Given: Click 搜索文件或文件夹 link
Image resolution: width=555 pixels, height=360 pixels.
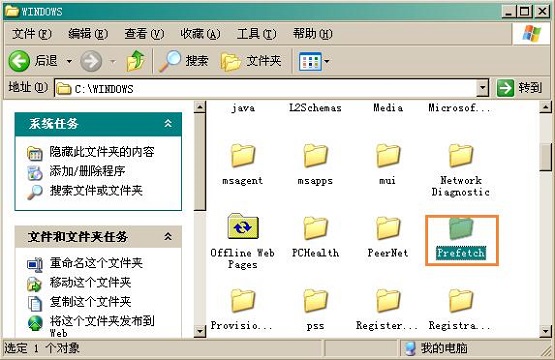Looking at the screenshot, I should 96,191.
